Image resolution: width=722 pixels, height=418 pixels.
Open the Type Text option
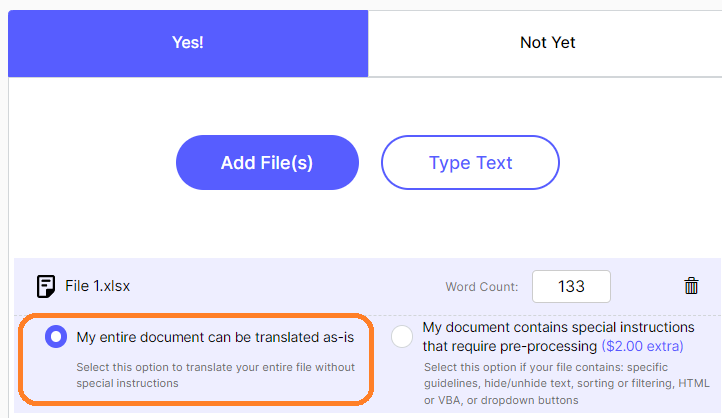[x=470, y=163]
